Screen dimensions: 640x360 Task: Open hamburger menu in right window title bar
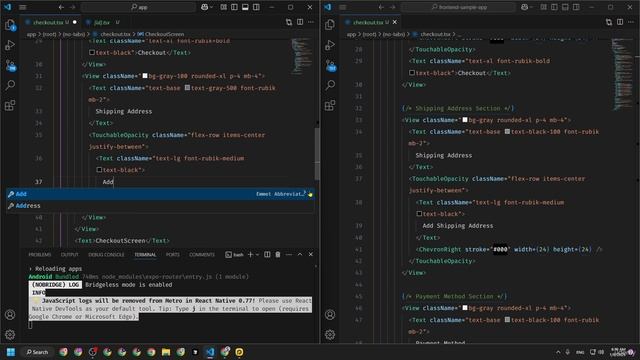pyautogui.click(x=342, y=7)
